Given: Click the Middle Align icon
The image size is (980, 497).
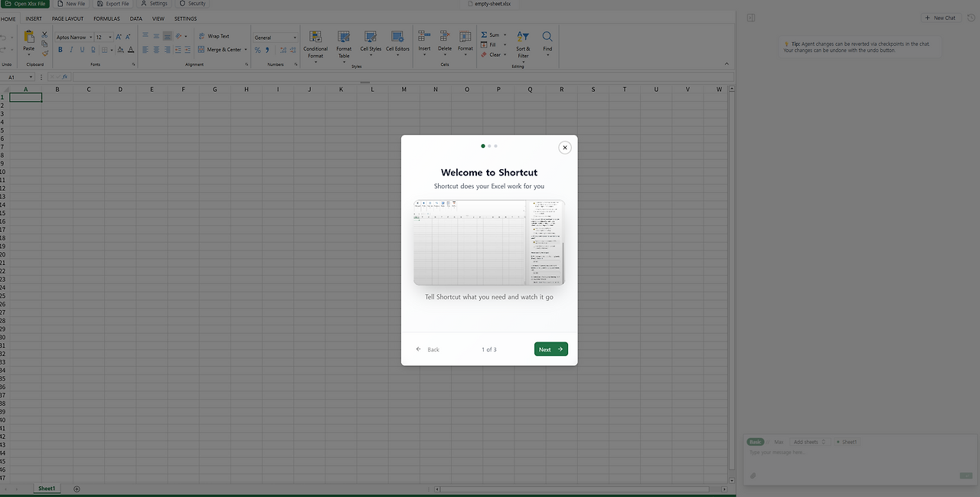Looking at the screenshot, I should (x=156, y=36).
